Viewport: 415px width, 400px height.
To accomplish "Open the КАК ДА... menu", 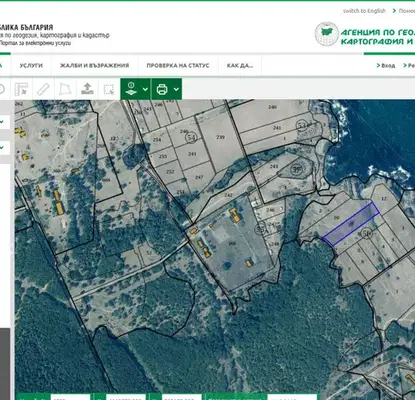I will 240,65.
